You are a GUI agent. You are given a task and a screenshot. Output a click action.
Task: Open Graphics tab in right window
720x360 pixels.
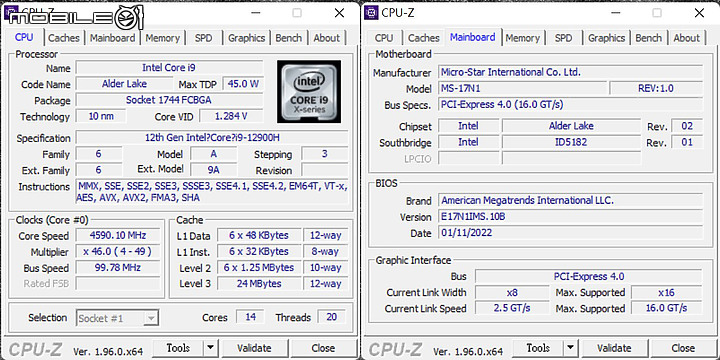click(607, 38)
